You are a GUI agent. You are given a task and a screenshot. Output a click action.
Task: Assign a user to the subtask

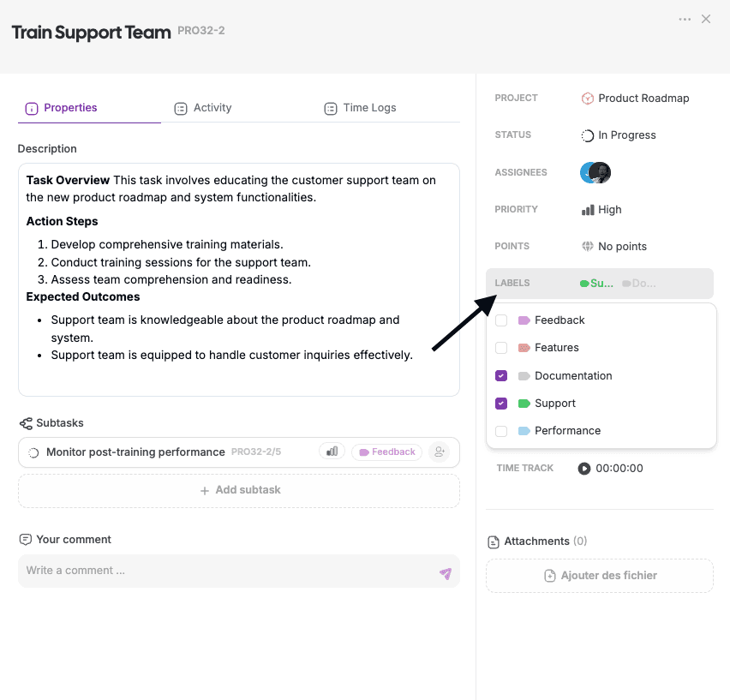coord(439,452)
